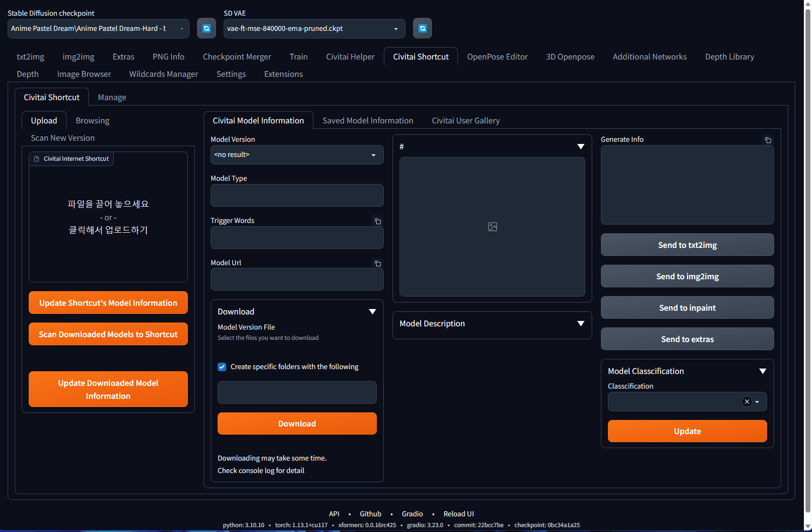Open the Depth Library tab
Screen dimensions: 812x532
[x=730, y=57]
